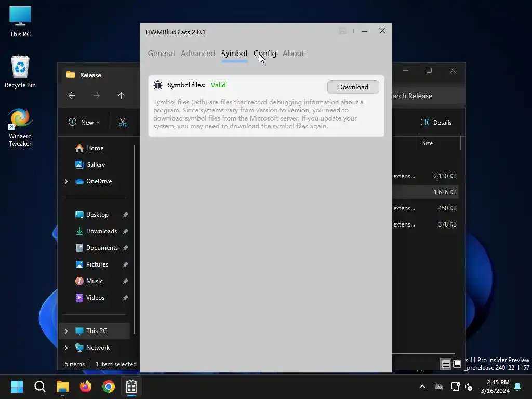
Task: Go back in the Release Explorer window
Action: coord(72,96)
